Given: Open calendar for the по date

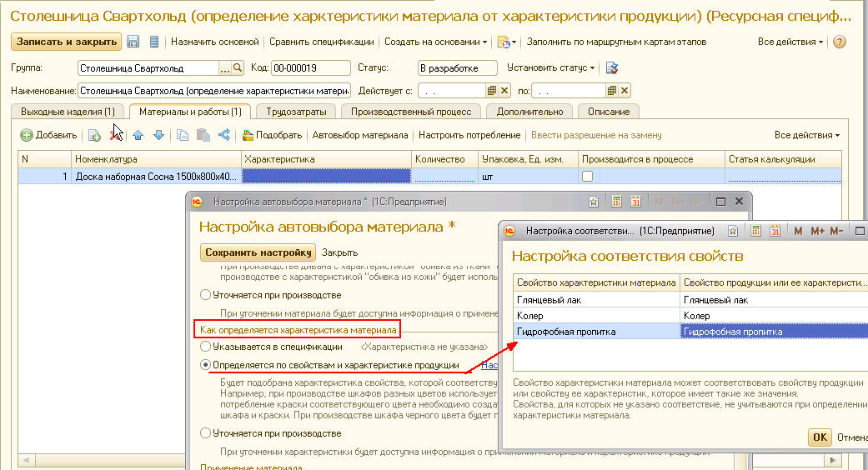Looking at the screenshot, I should point(612,90).
